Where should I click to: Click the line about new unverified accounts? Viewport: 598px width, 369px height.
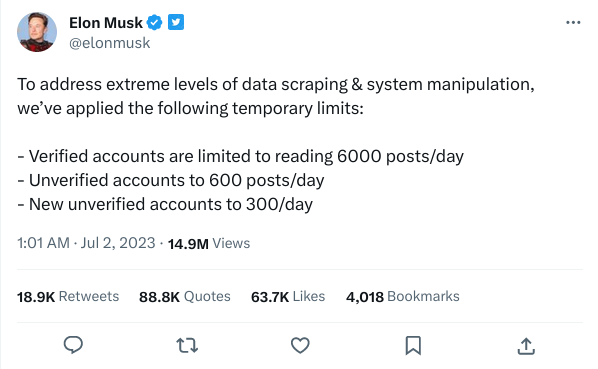pyautogui.click(x=165, y=204)
